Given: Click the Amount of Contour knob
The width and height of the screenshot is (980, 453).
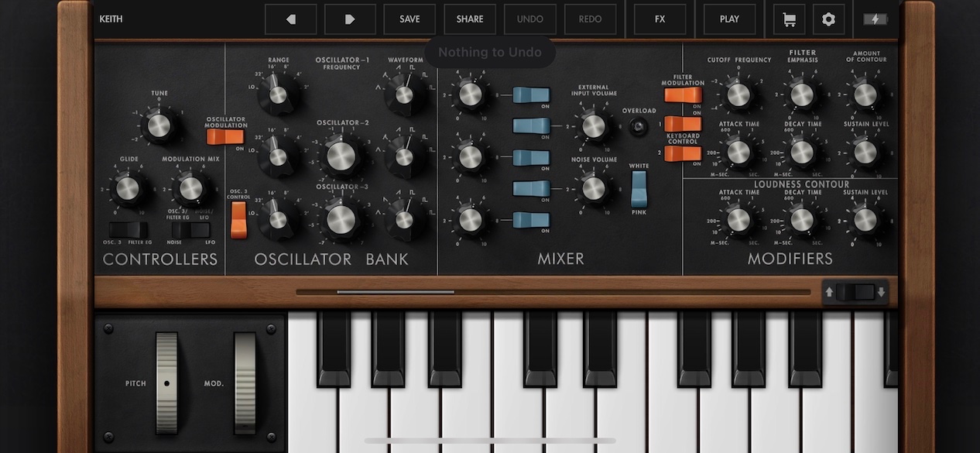Looking at the screenshot, I should pos(865,94).
